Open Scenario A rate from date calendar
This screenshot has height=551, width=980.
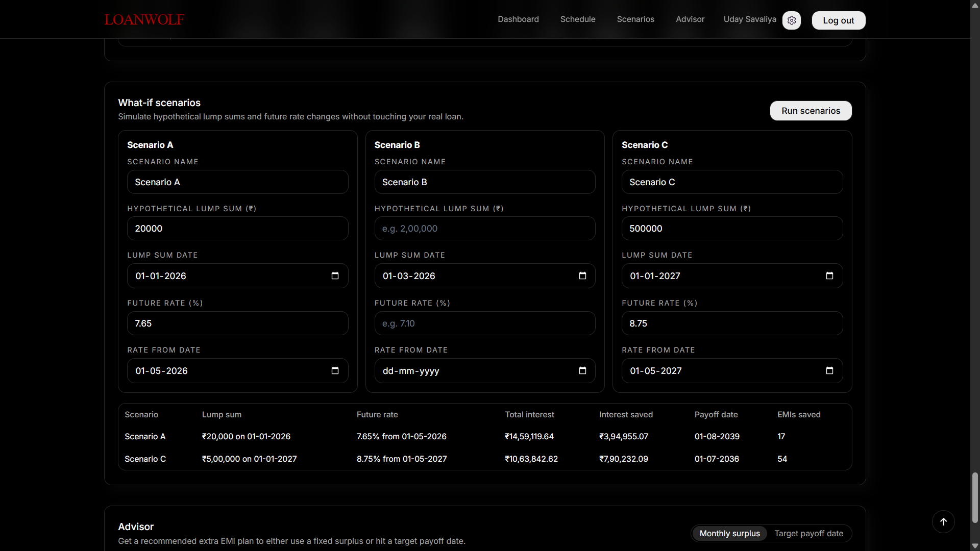335,371
